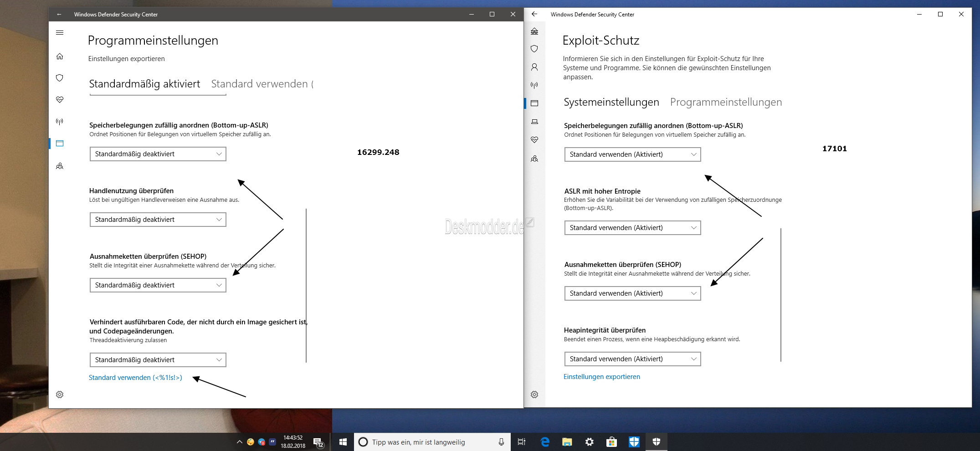This screenshot has width=980, height=451.
Task: Open virus protection shield in right window sidebar
Action: [534, 49]
